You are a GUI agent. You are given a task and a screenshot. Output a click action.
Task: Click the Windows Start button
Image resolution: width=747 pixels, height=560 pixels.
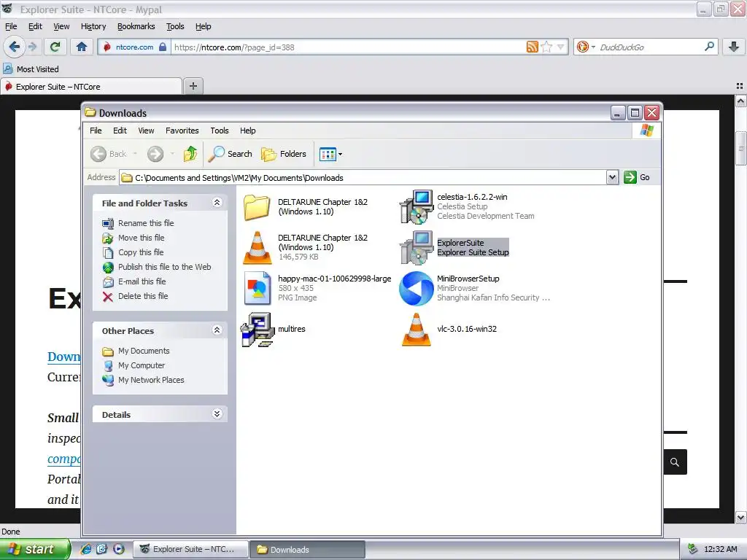tap(35, 549)
